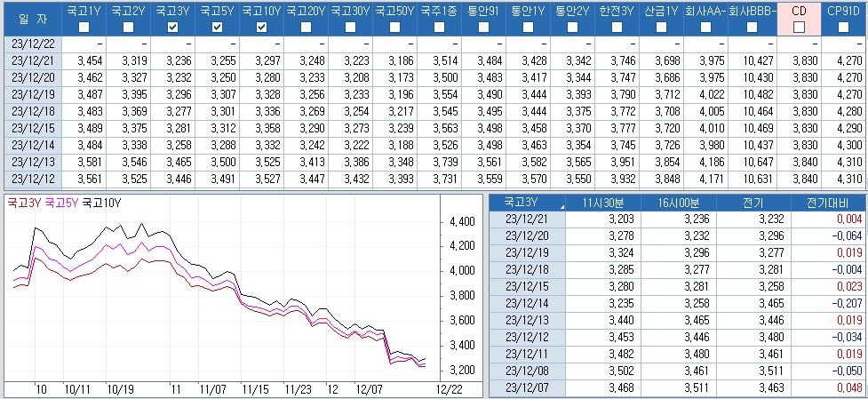Click the 10,647 cell in the 회사BBB- column
868x399 pixels.
[x=754, y=163]
